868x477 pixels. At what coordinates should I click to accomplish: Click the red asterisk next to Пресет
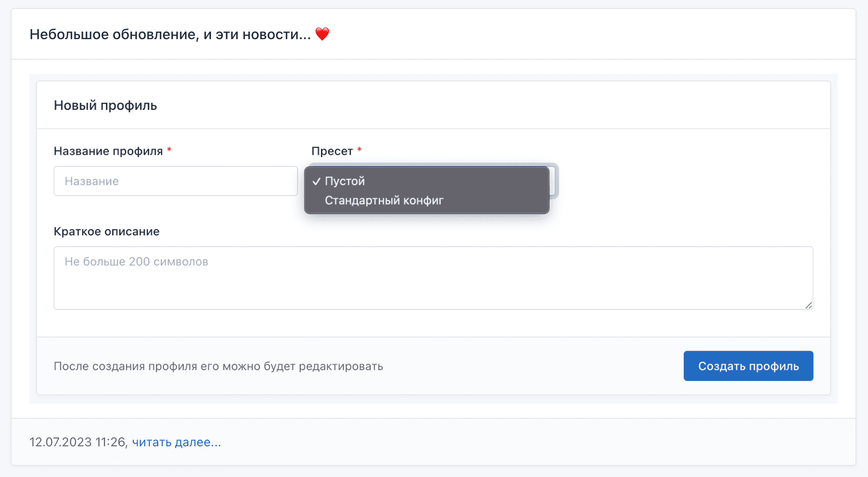tap(359, 150)
